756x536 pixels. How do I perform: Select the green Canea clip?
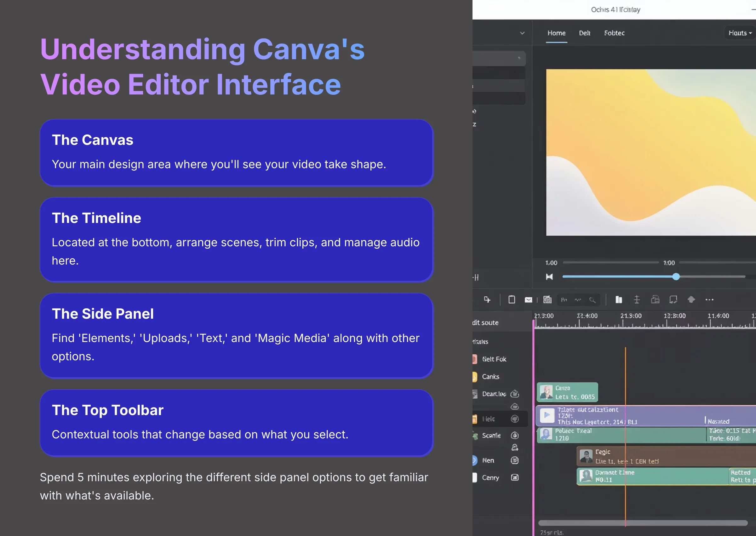[x=567, y=392]
